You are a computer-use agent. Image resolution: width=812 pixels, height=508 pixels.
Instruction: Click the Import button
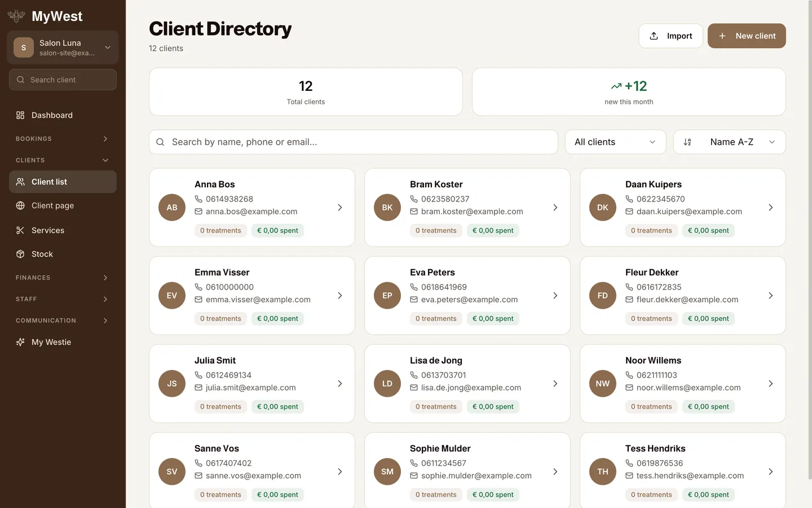tap(670, 36)
